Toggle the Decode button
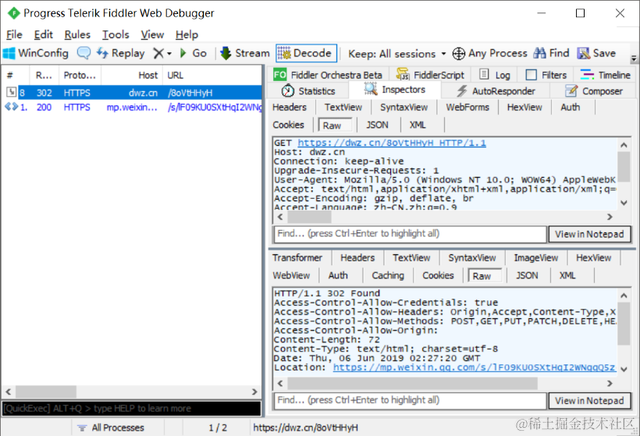This screenshot has width=640, height=436. [x=306, y=53]
